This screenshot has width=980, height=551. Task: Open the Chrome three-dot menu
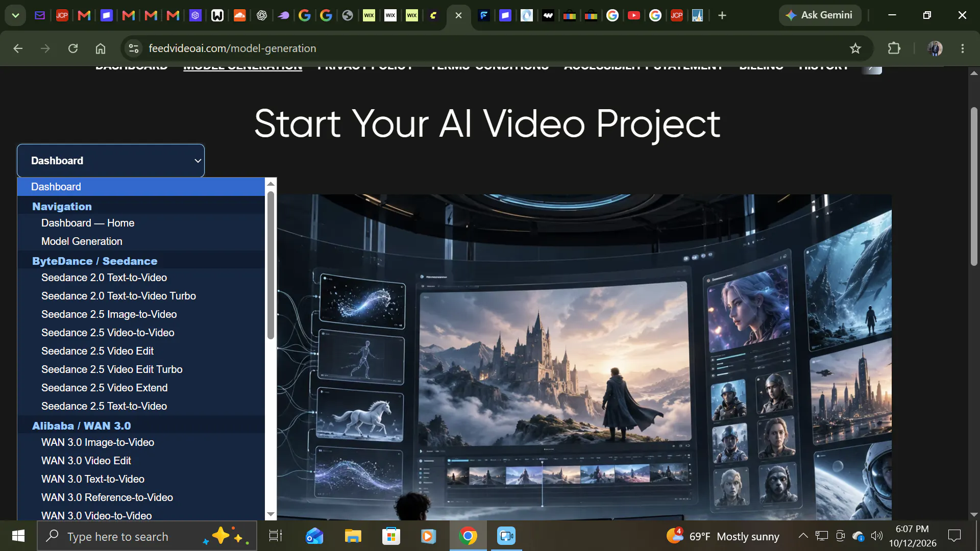pyautogui.click(x=963, y=48)
